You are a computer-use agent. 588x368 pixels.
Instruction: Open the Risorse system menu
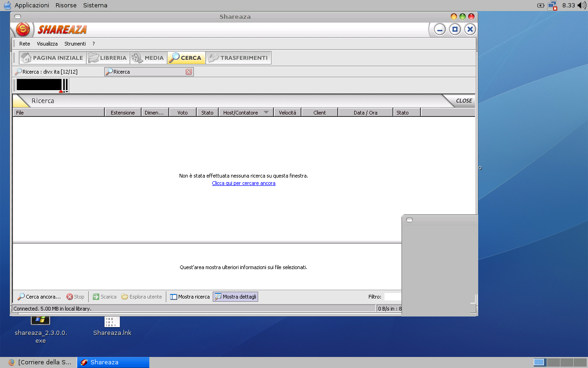pos(66,6)
